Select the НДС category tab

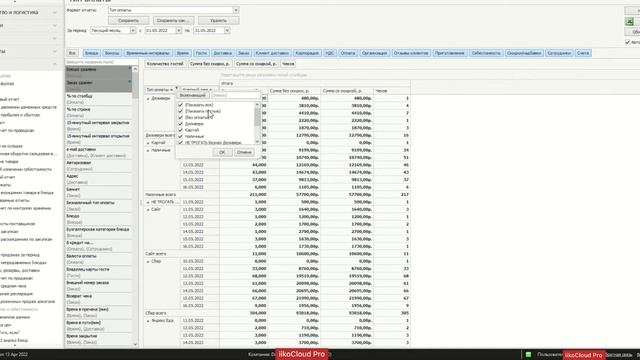329,53
